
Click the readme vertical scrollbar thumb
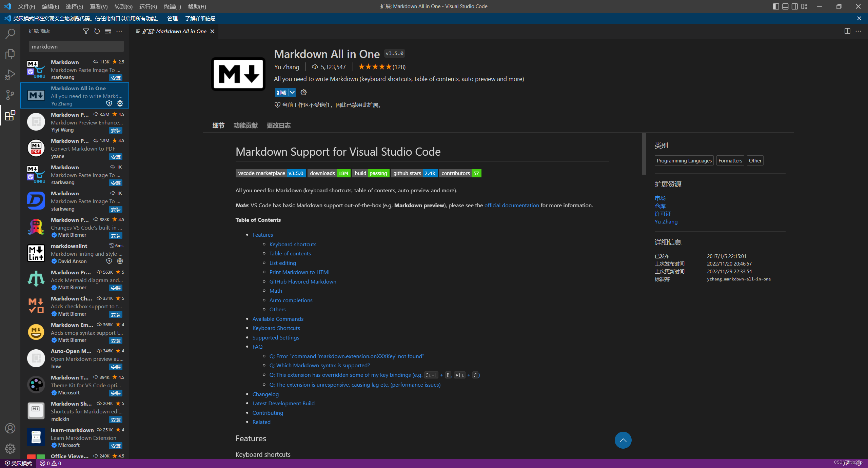(x=644, y=154)
